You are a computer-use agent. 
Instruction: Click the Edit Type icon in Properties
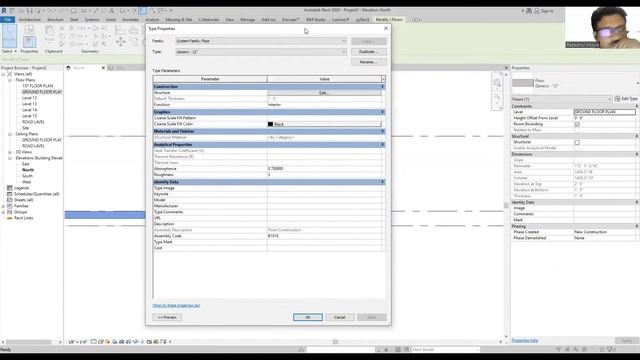coord(618,99)
